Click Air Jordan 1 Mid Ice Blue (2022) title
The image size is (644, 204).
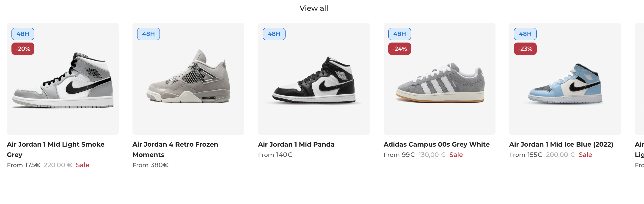[561, 144]
